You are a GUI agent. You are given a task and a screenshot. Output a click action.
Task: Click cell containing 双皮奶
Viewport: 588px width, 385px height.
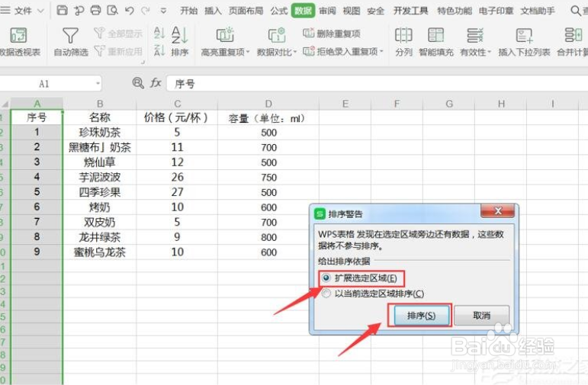pyautogui.click(x=100, y=223)
